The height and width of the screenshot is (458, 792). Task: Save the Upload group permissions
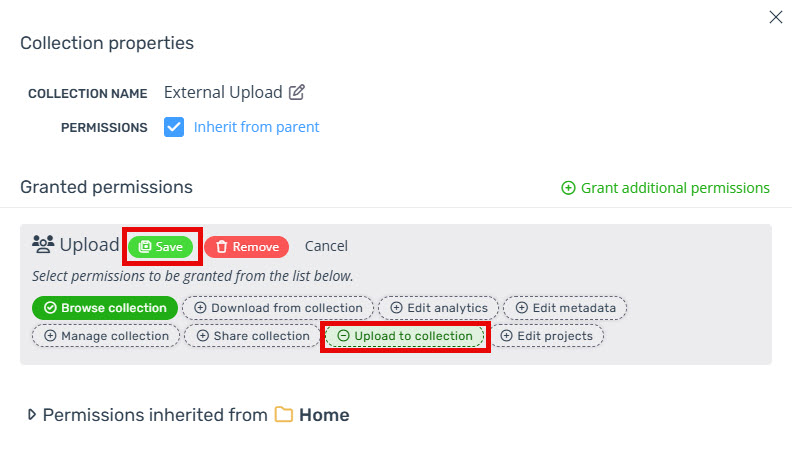click(x=161, y=246)
